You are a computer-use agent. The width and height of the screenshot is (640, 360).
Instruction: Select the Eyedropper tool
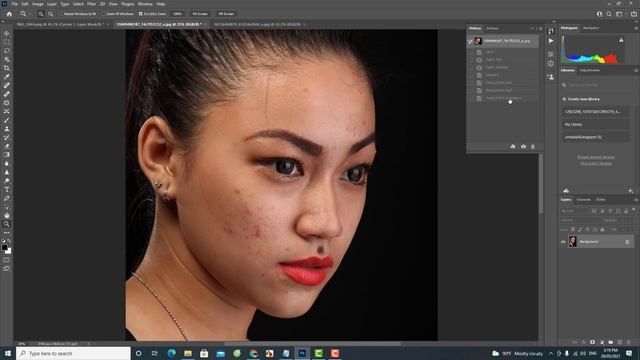click(x=7, y=77)
